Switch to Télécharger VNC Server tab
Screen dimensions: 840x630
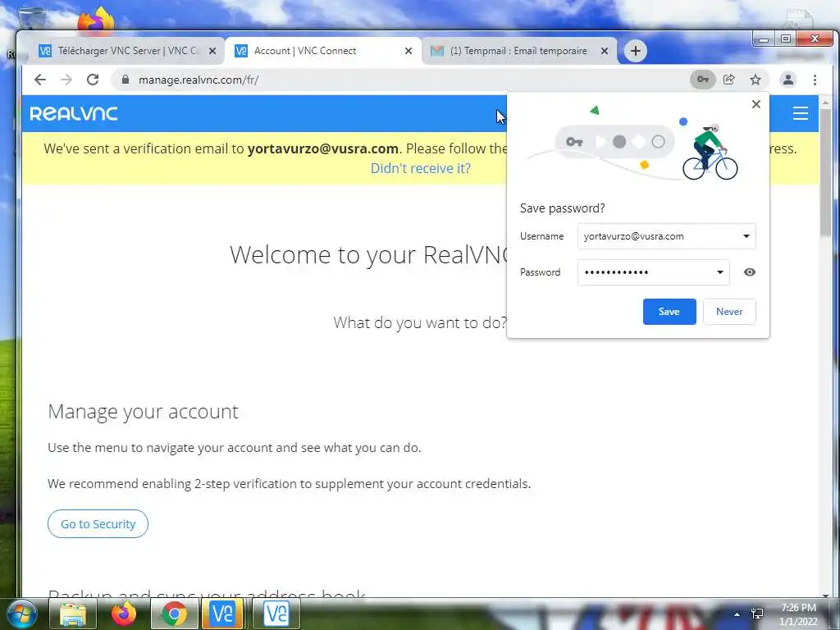(129, 51)
